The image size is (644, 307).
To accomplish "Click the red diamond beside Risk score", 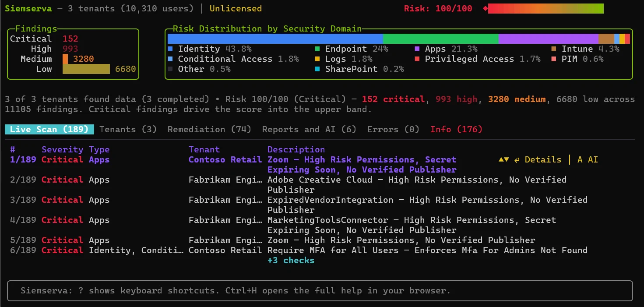I will pyautogui.click(x=485, y=8).
